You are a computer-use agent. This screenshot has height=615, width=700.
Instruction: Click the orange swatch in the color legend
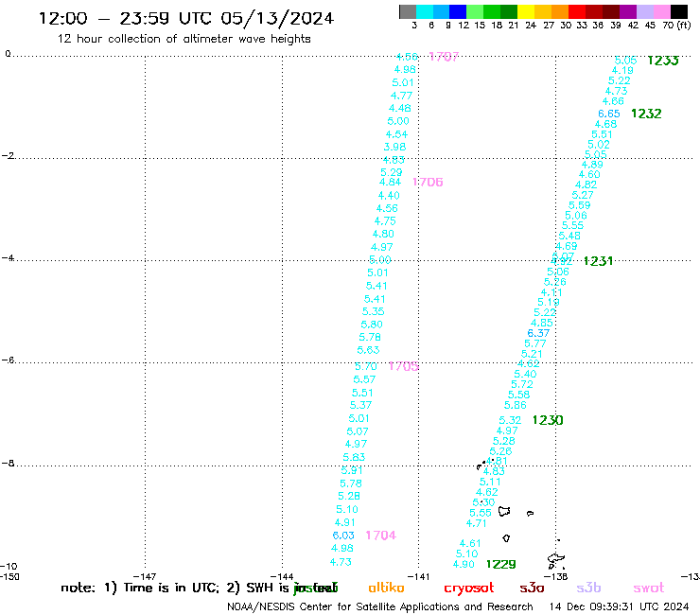[x=560, y=11]
